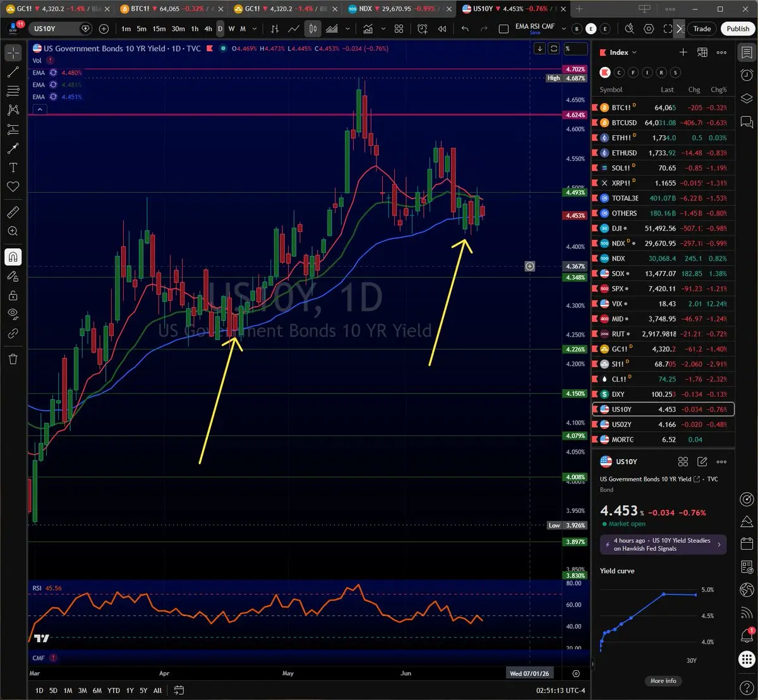The image size is (758, 700).
Task: Open quick search magnifier in toolbar
Action: [629, 29]
